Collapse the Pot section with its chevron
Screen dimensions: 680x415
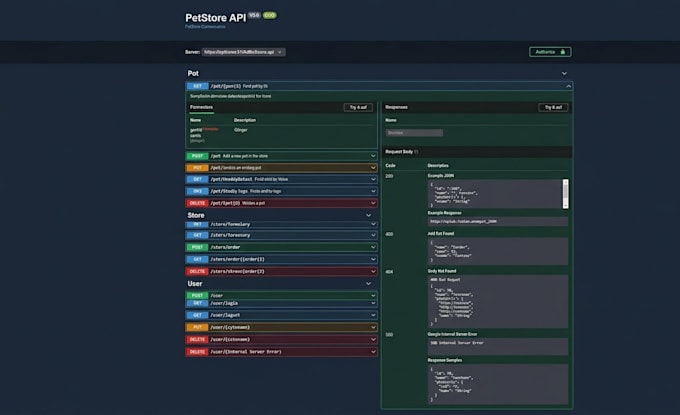pos(564,73)
